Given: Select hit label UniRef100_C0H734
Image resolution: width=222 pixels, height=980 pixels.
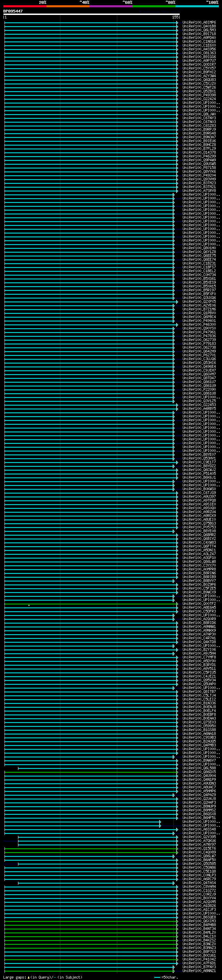Looking at the screenshot, I should tap(199, 275).
